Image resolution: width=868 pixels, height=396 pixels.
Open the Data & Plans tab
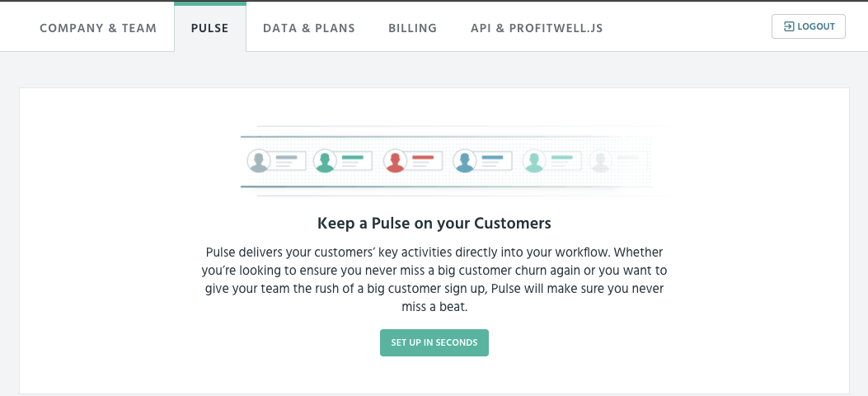(309, 28)
